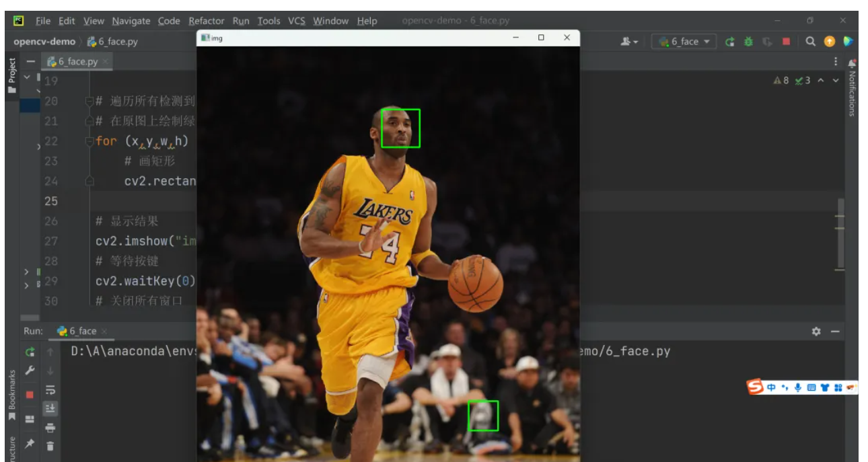Click the colorful JetBrains toolbox icon
Image resolution: width=868 pixels, height=462 pixels.
(848, 42)
